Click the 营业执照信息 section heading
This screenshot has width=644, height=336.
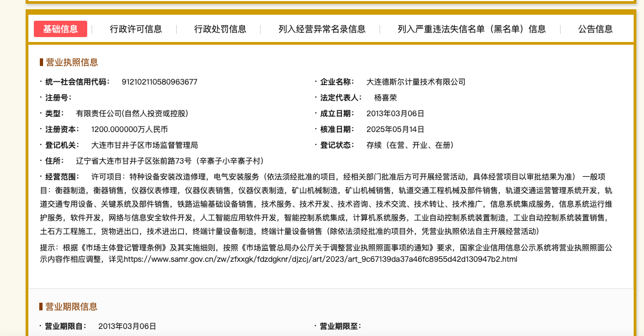tap(71, 62)
